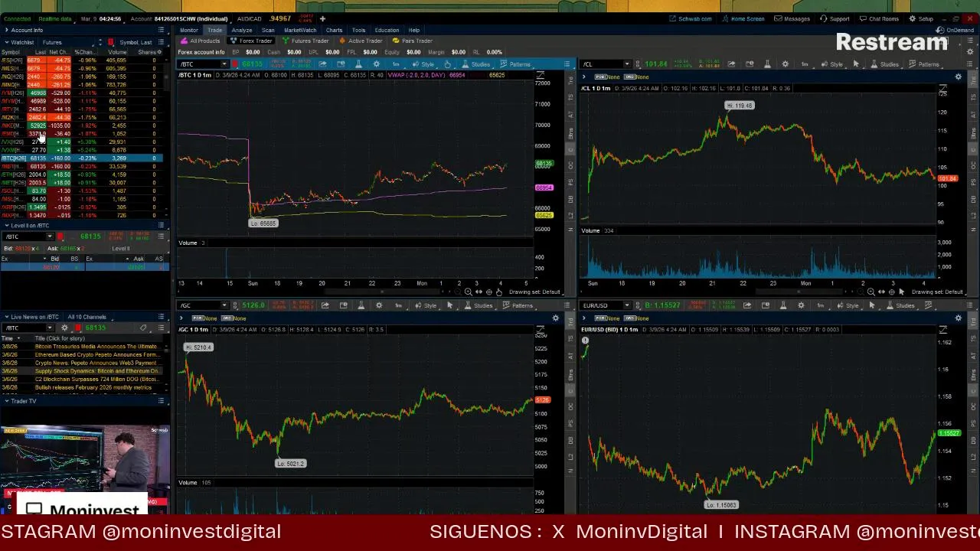Go to Home Screen
The height and width of the screenshot is (551, 980).
click(x=743, y=18)
